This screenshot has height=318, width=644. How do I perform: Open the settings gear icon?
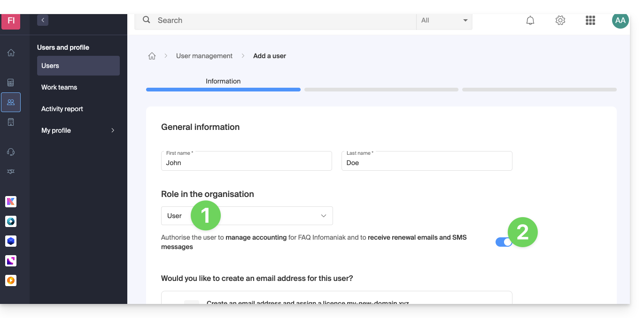tap(560, 21)
